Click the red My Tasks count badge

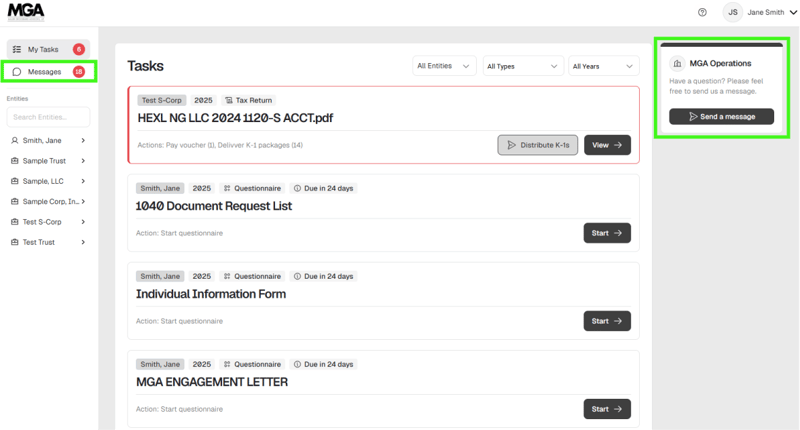click(79, 49)
